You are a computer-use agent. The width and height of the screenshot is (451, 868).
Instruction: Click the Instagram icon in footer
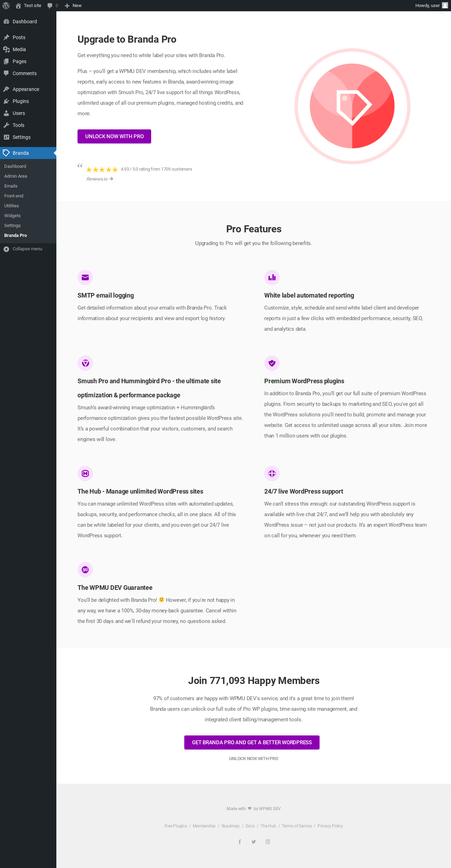point(268,842)
